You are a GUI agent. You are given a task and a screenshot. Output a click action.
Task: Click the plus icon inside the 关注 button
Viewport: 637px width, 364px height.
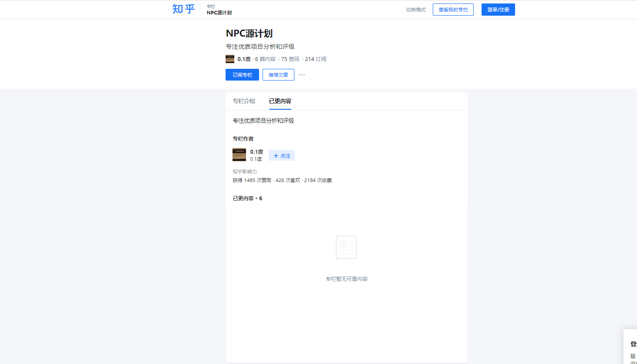pos(276,155)
